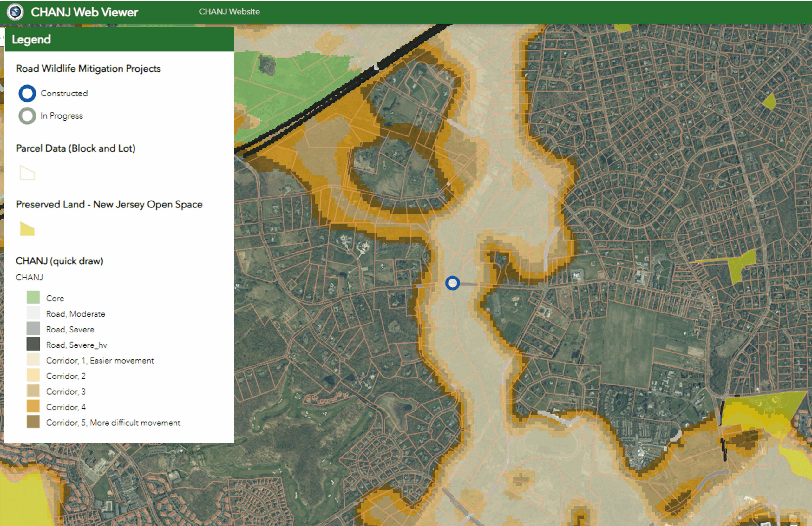Click the Preserved Land yellow polygon symbol

(27, 229)
